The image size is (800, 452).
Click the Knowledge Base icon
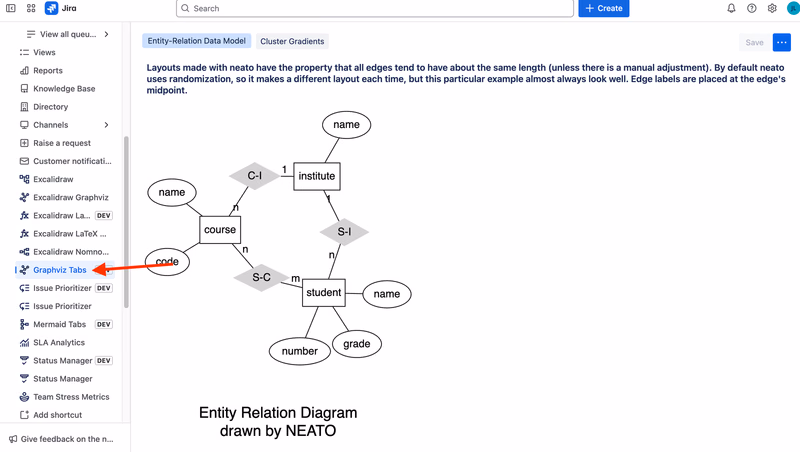pos(24,89)
